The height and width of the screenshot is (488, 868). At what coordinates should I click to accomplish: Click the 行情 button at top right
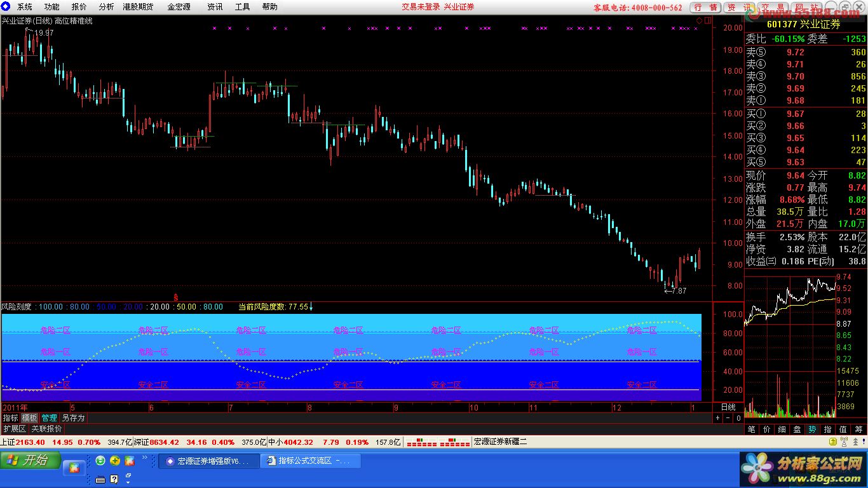706,7
